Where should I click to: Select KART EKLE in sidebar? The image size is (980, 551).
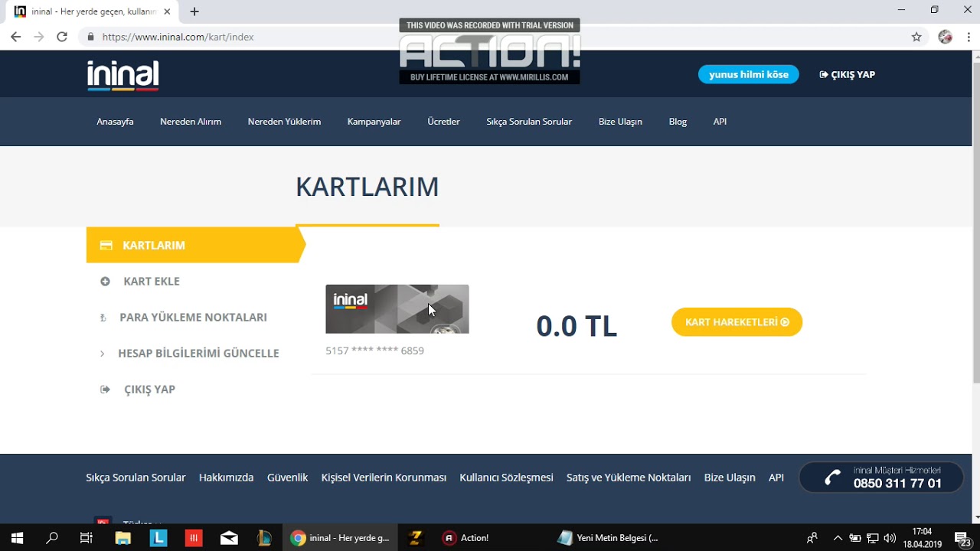pyautogui.click(x=152, y=281)
